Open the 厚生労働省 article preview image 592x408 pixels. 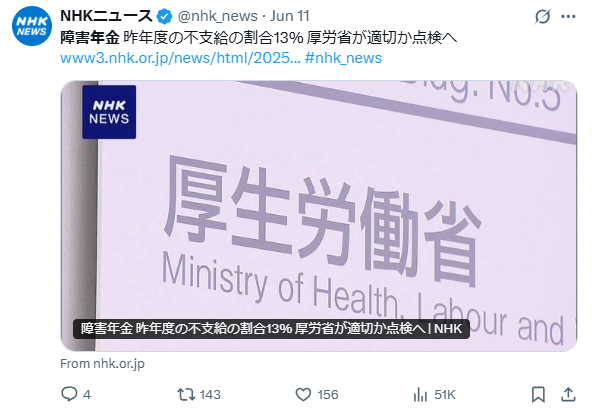tap(319, 216)
